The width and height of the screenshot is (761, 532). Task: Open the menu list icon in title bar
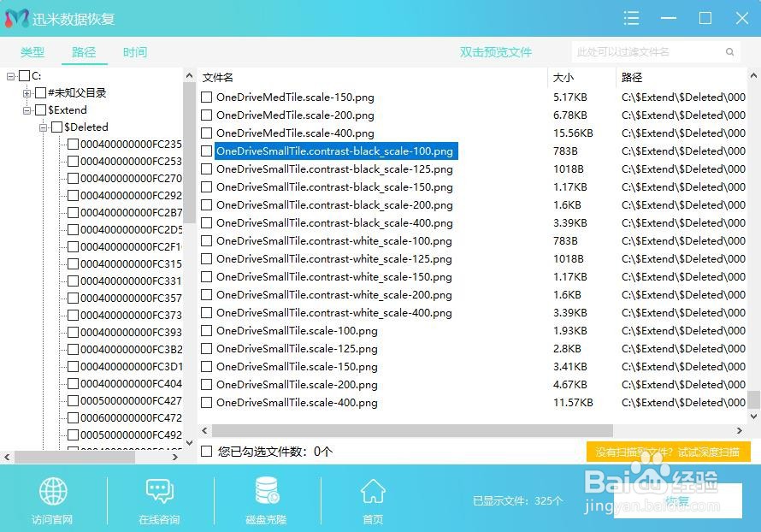click(631, 19)
